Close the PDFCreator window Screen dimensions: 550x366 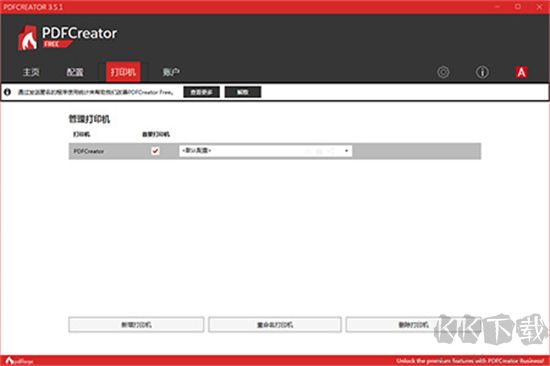539,7
